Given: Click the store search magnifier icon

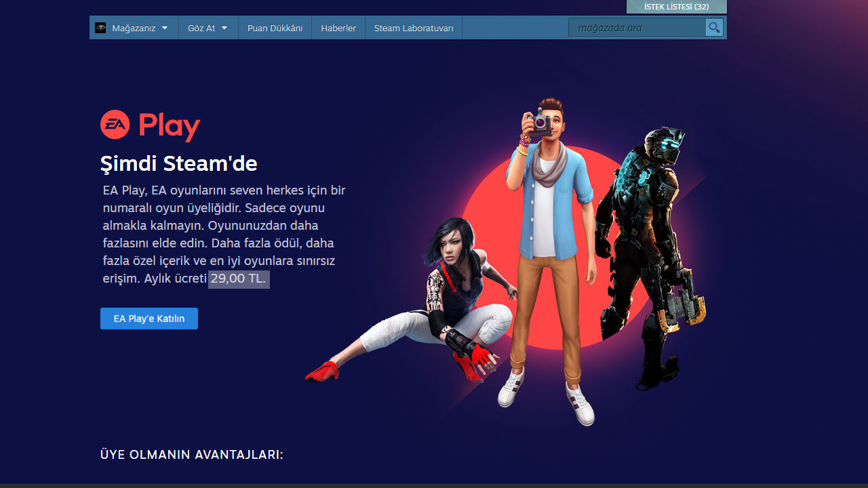Looking at the screenshot, I should [x=714, y=28].
